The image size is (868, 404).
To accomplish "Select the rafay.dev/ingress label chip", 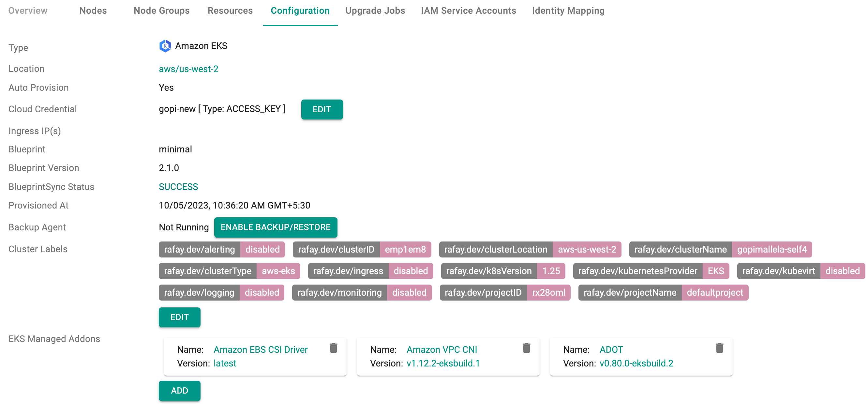I will pyautogui.click(x=371, y=271).
